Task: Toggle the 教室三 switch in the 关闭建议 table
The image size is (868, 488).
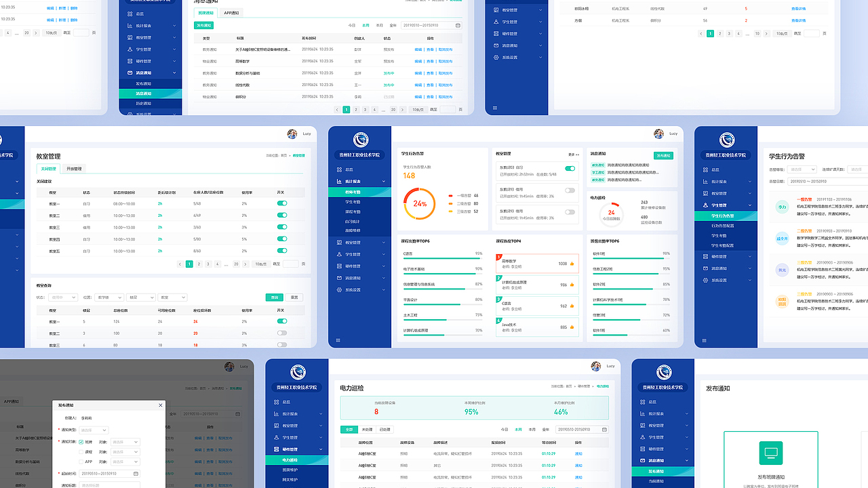Action: click(282, 227)
